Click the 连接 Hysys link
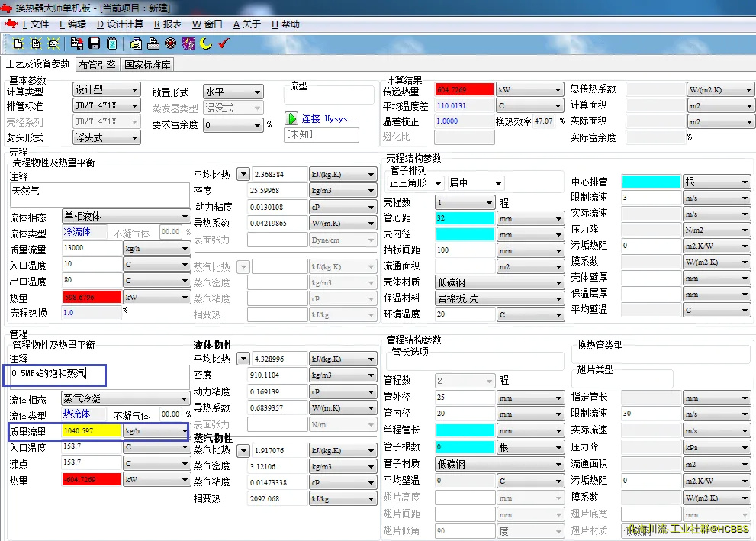This screenshot has height=541, width=756. pos(330,118)
